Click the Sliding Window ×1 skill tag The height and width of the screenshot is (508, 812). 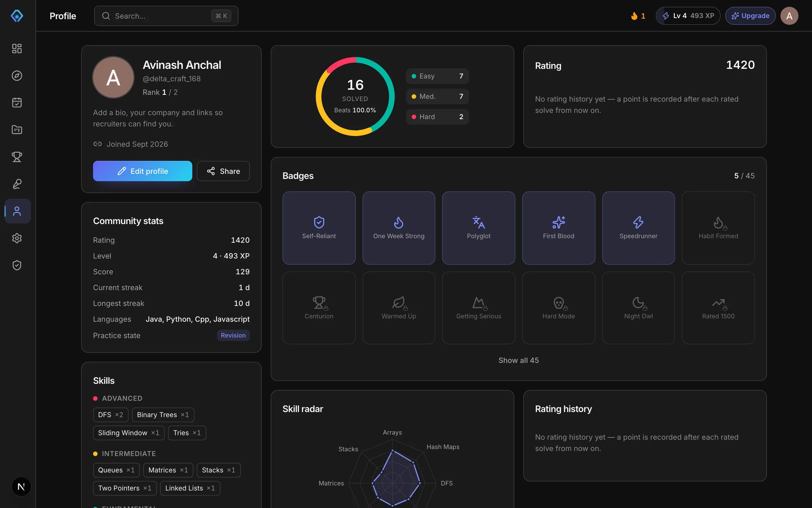(x=129, y=433)
